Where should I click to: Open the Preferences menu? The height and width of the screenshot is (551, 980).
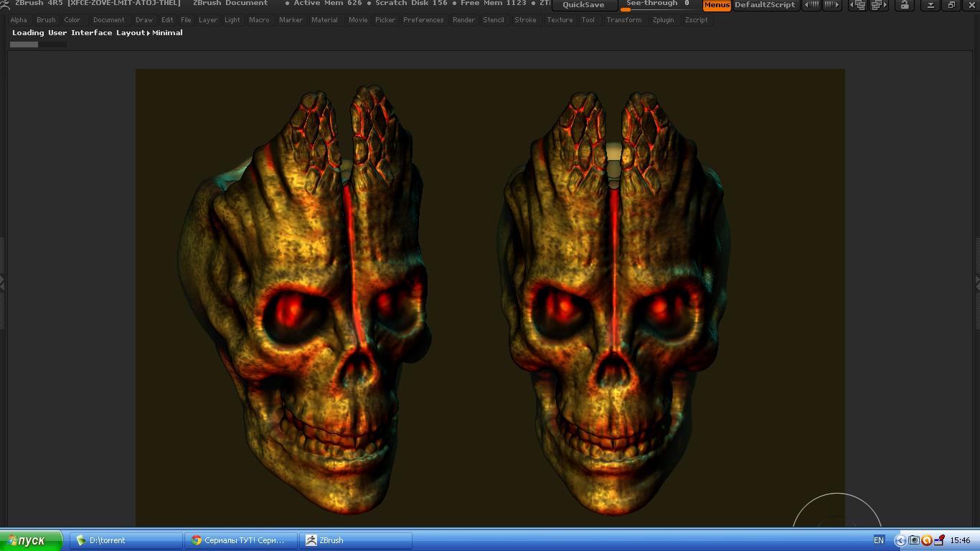[x=423, y=20]
